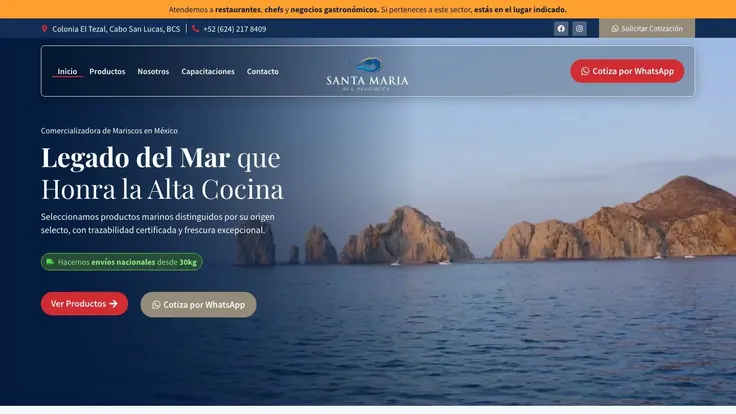Click text Comercializadora de Mariscos en México
Screen dimensions: 736x414
tap(109, 130)
